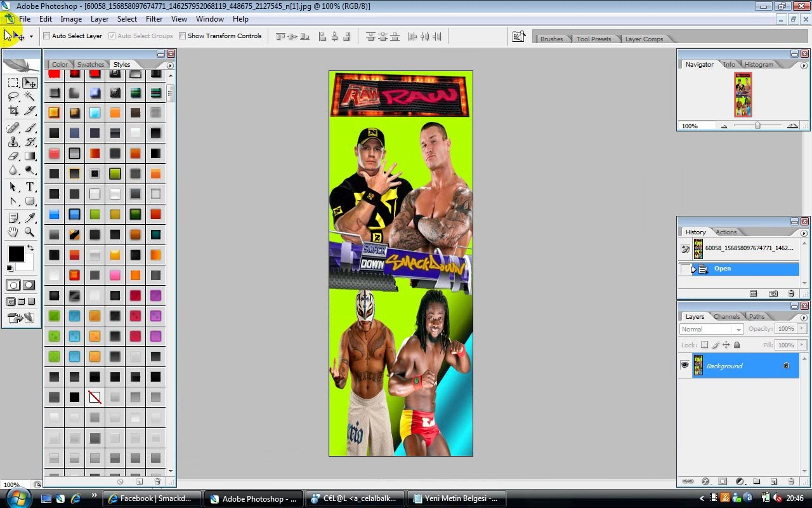Switch to the Swatches tab
The image size is (812, 508).
(91, 64)
